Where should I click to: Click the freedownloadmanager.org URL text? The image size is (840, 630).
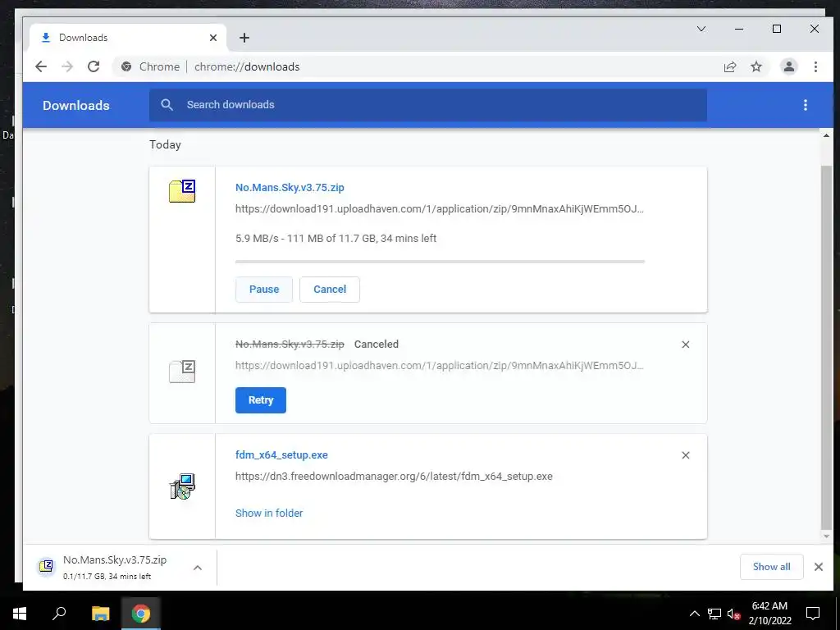click(x=394, y=477)
